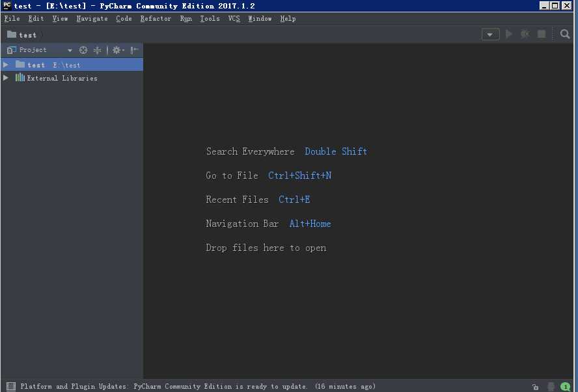Open the Run menu
The width and height of the screenshot is (578, 392).
[186, 18]
